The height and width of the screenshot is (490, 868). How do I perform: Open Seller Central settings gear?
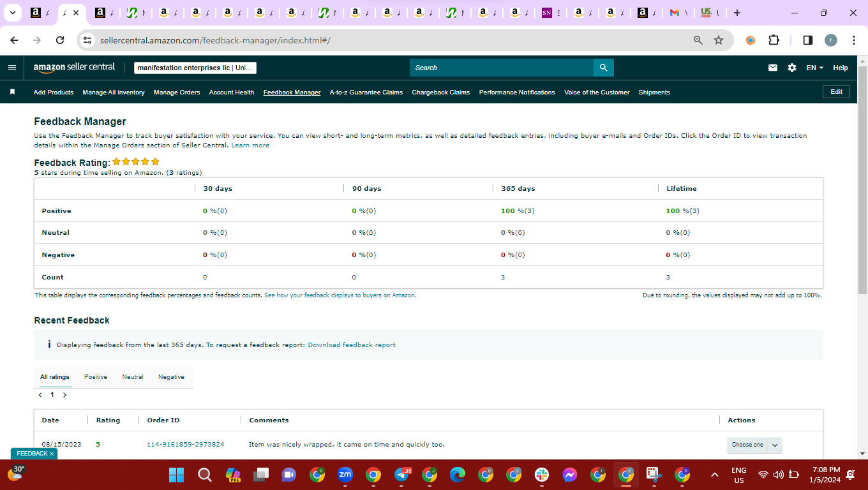click(x=792, y=68)
